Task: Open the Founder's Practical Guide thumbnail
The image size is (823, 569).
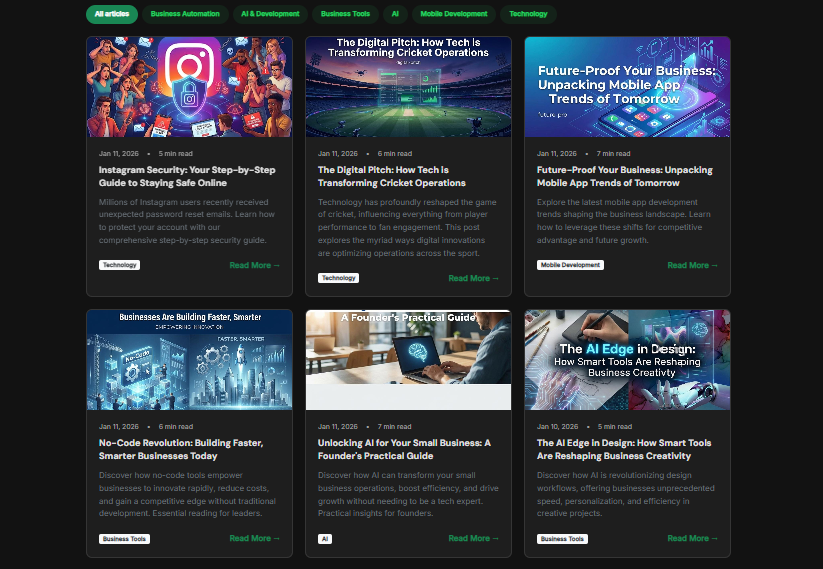Action: click(408, 360)
